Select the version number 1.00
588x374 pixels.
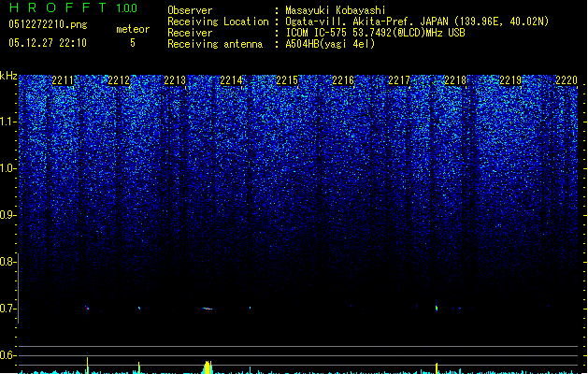point(126,8)
